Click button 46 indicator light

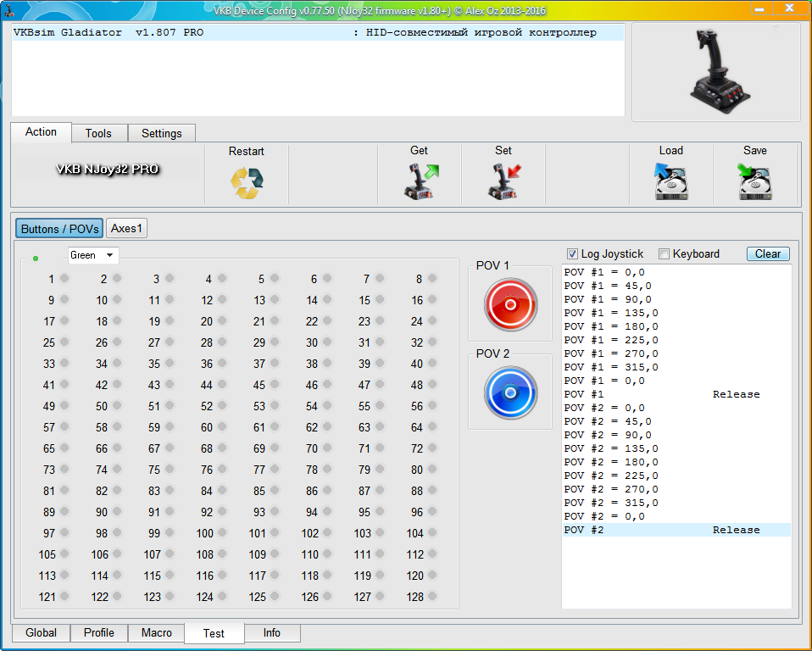coord(327,384)
